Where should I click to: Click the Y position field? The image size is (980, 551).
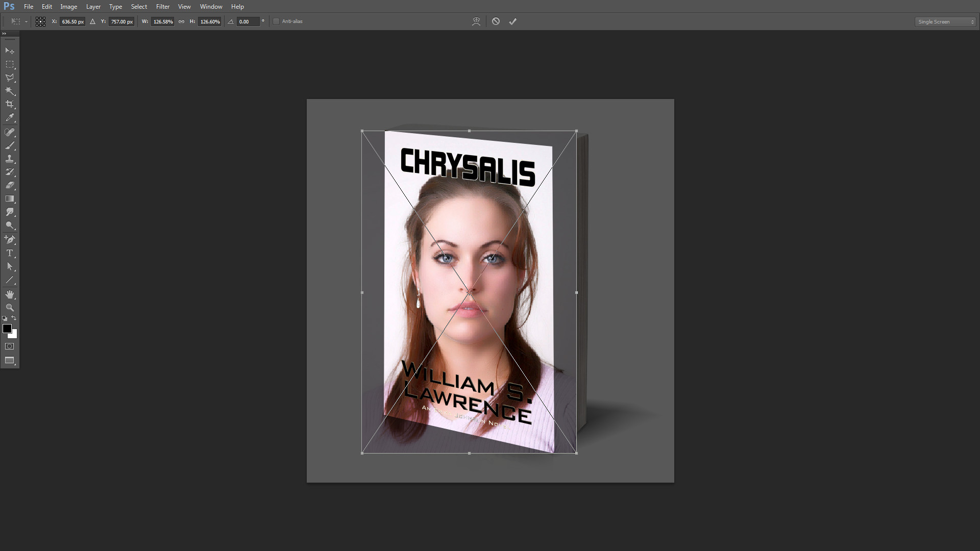pyautogui.click(x=121, y=21)
